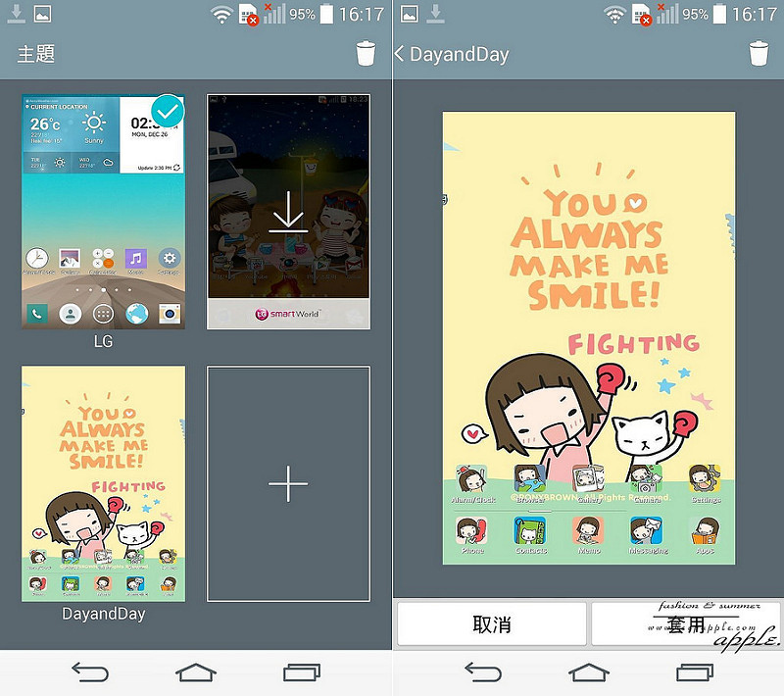The height and width of the screenshot is (696, 784).
Task: Tap the recent apps key on the left screen
Action: pos(302,672)
